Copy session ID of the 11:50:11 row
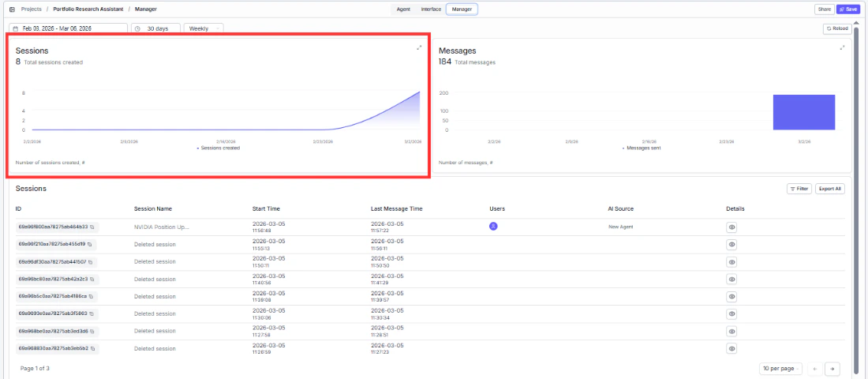868x379 pixels. click(x=90, y=261)
